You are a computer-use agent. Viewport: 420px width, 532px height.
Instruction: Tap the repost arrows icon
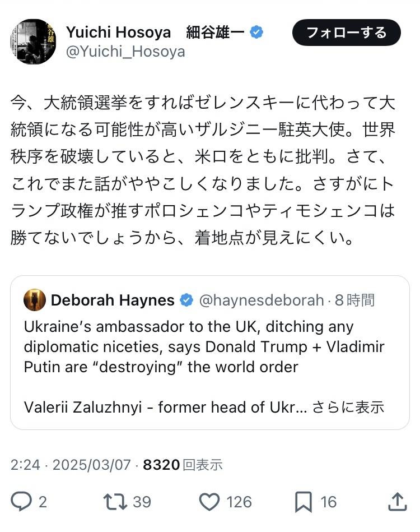pos(114,501)
